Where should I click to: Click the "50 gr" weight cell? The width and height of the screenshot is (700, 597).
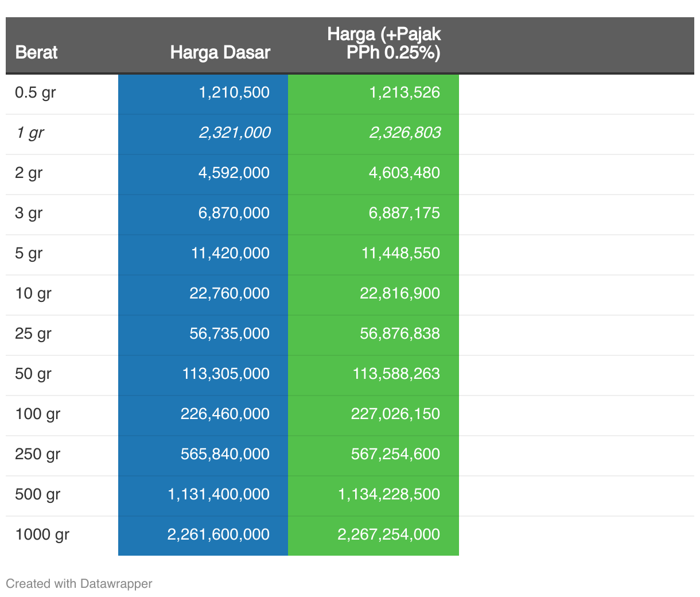[x=33, y=374]
